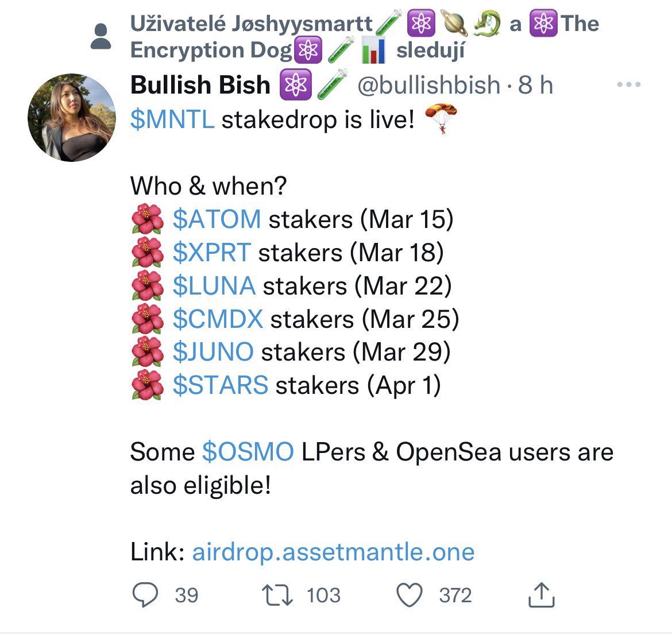Like the tweet with the heart icon
The width and height of the screenshot is (672, 635).
pyautogui.click(x=410, y=595)
